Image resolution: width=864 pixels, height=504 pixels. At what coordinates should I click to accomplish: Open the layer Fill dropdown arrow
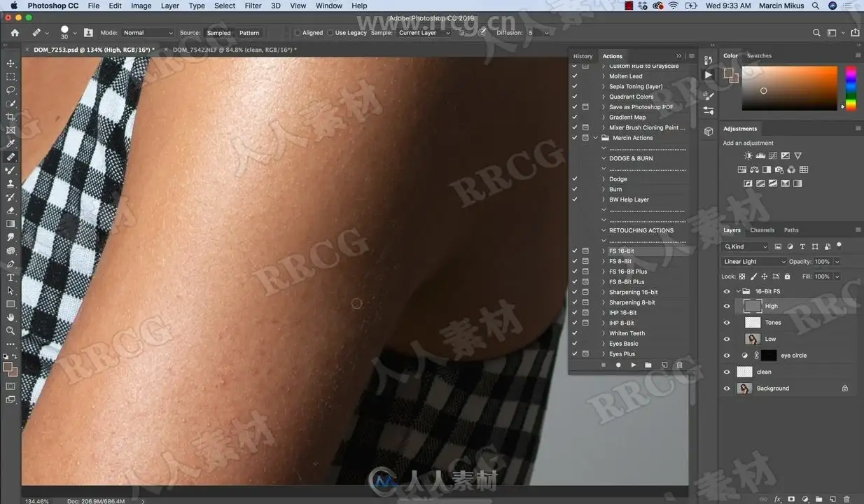[837, 276]
